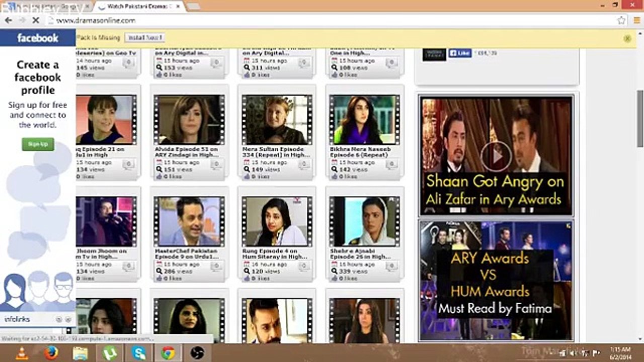Open MasterChef Pakistan Episode 9 thumbnail

coord(189,221)
